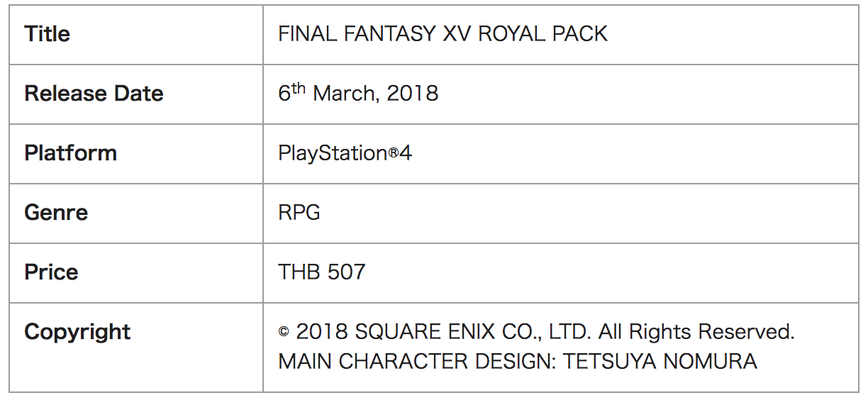Click the Genre row label
This screenshot has height=400, width=868.
pos(56,213)
